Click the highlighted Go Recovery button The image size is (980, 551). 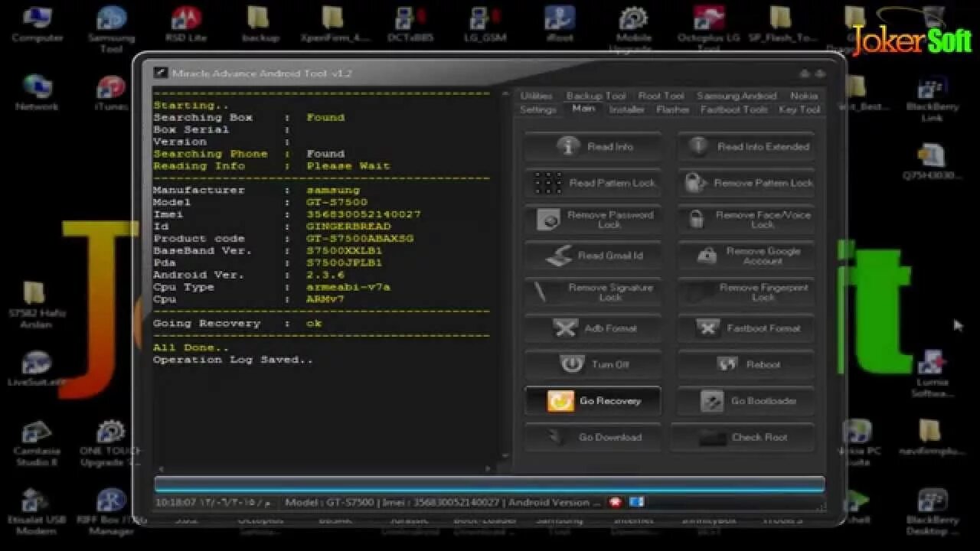pos(593,401)
